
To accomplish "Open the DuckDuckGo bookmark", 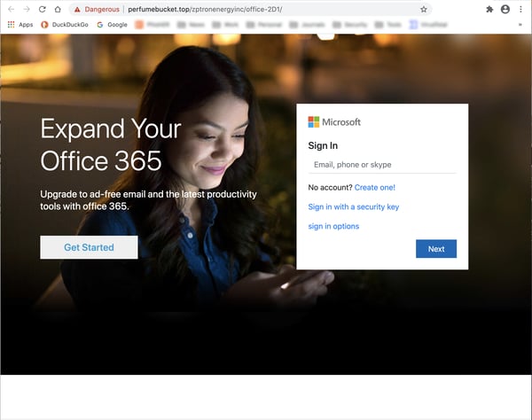I will click(x=66, y=25).
